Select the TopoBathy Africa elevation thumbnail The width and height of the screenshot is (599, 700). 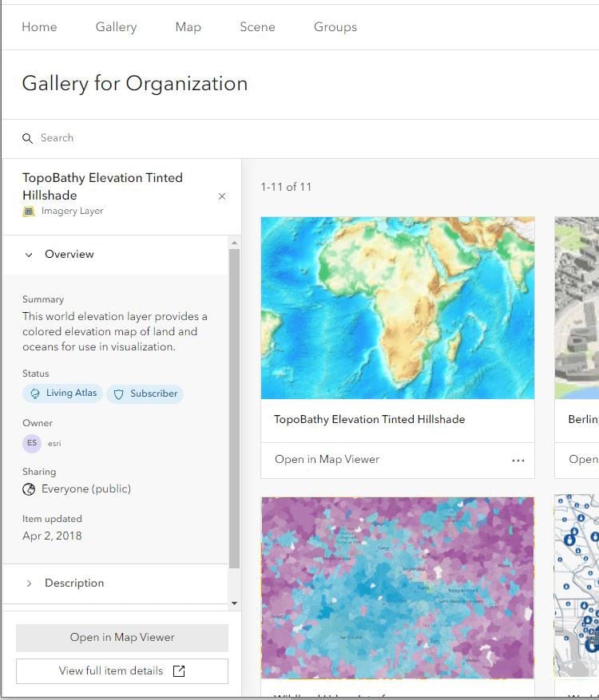[398, 308]
